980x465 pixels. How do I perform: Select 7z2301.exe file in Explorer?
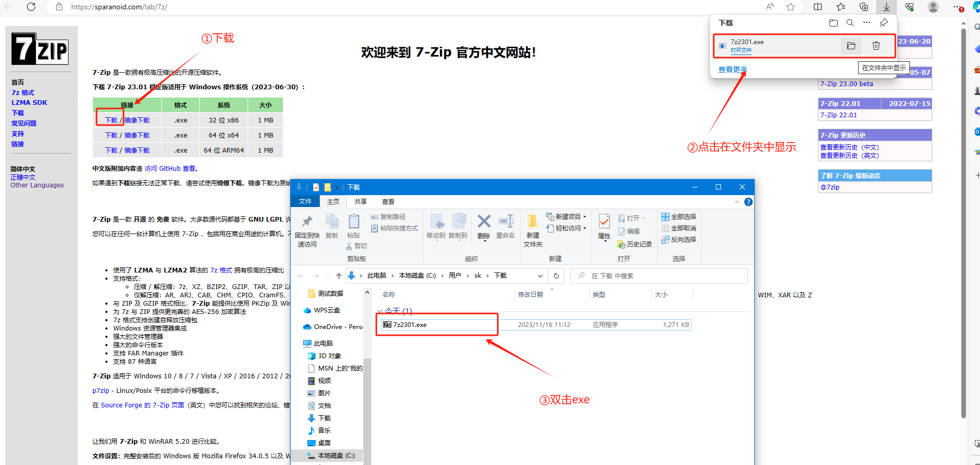[536, 325]
